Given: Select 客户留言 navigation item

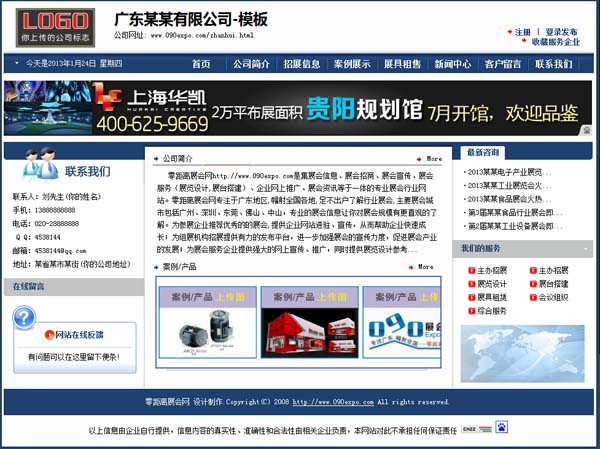Looking at the screenshot, I should tap(503, 64).
